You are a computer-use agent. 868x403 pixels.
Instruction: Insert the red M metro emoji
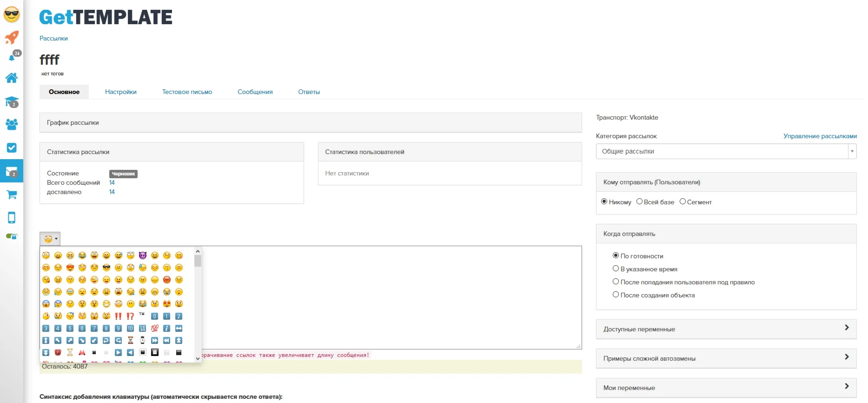coord(82,352)
